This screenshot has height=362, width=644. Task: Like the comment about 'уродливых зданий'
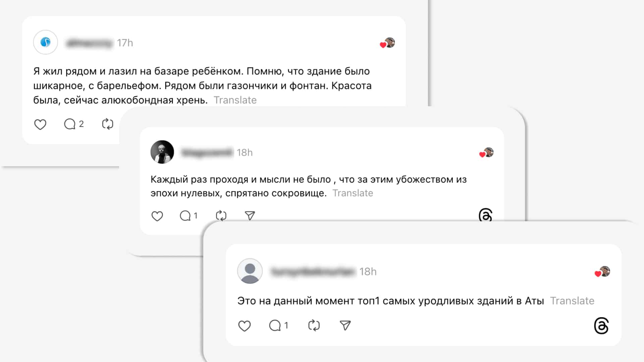(x=244, y=326)
